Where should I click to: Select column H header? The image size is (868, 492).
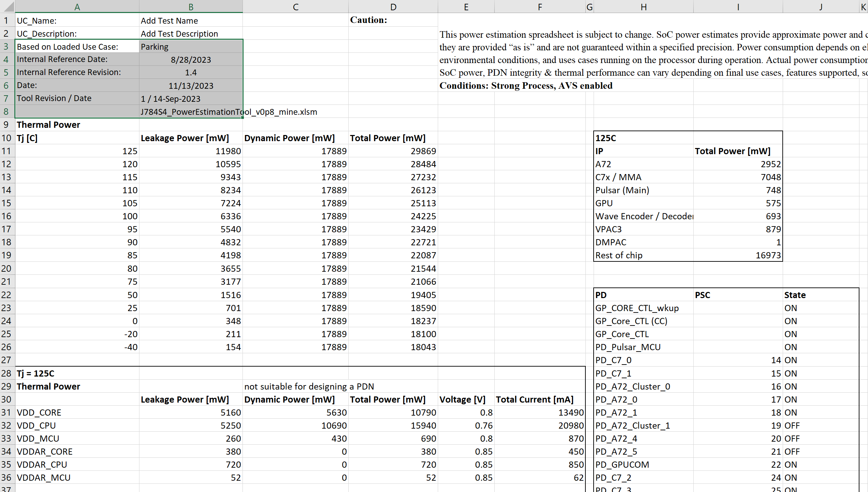644,7
